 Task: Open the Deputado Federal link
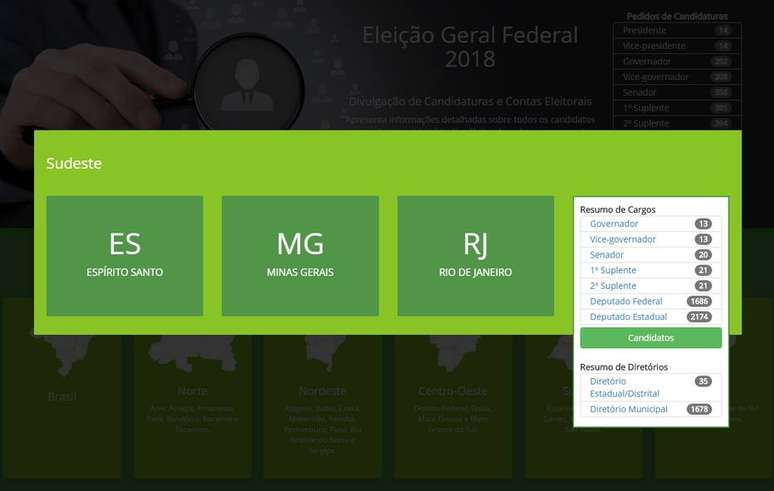(x=626, y=302)
